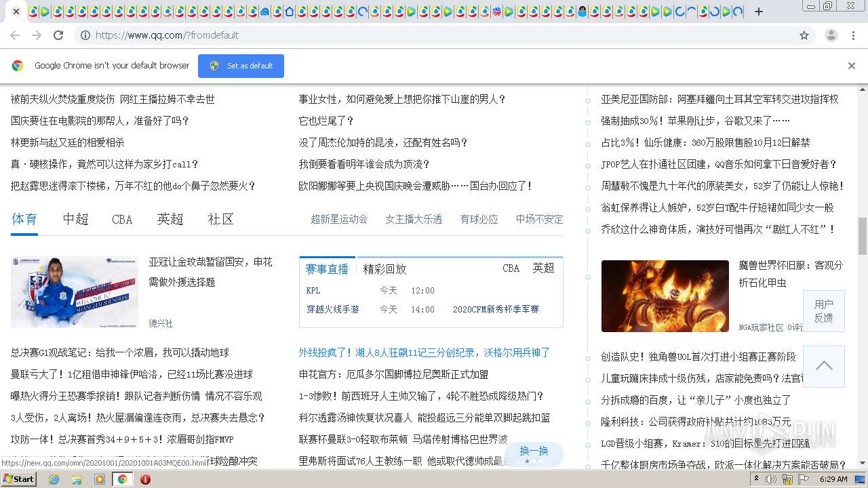Dismiss the default browser infobar
The height and width of the screenshot is (488, 868).
(x=852, y=66)
